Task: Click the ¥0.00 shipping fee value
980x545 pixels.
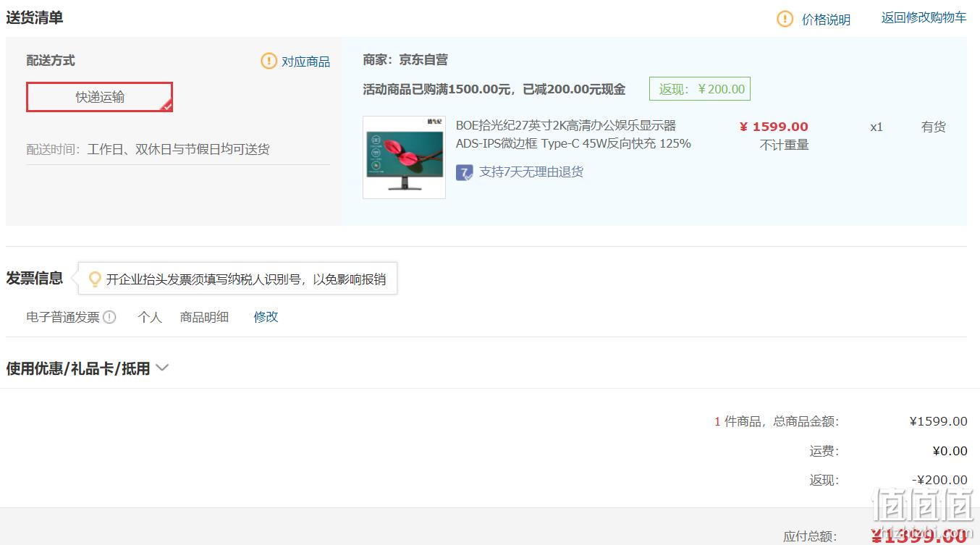Action: coord(950,452)
